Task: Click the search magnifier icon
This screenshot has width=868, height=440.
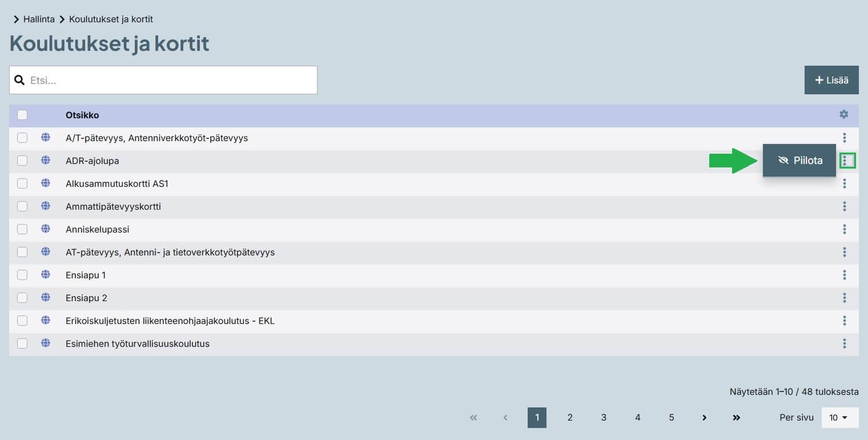Action: (19, 80)
